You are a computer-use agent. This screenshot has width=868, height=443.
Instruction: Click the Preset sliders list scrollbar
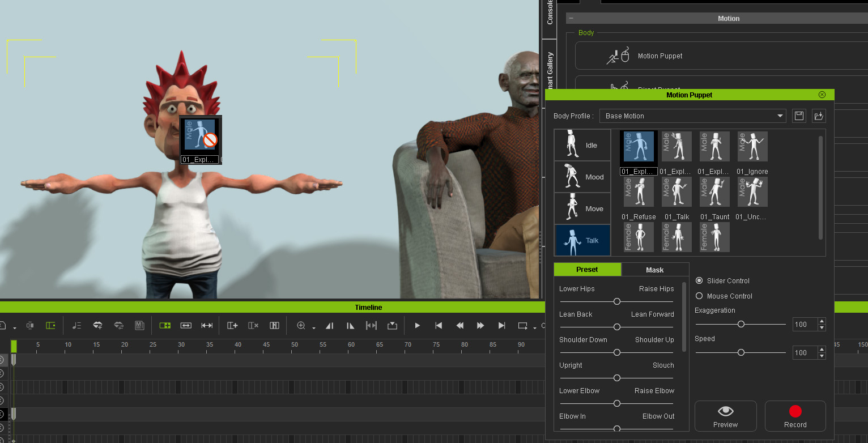click(684, 317)
